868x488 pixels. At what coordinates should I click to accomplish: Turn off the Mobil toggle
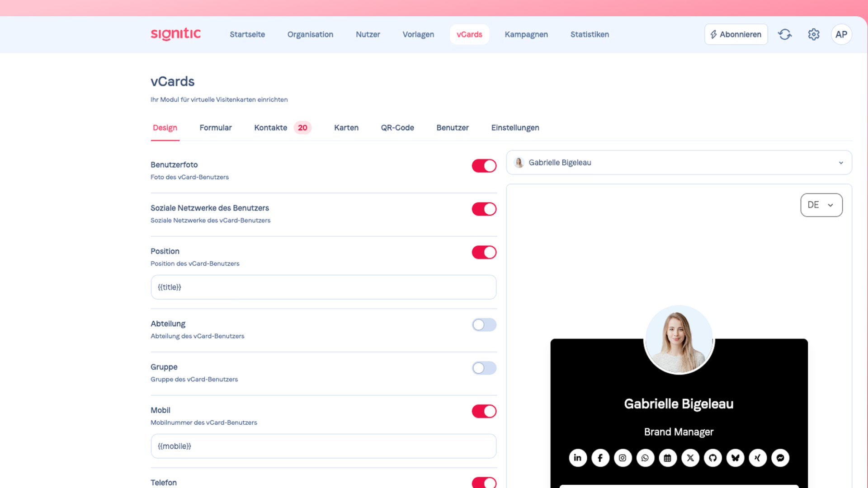click(x=484, y=411)
